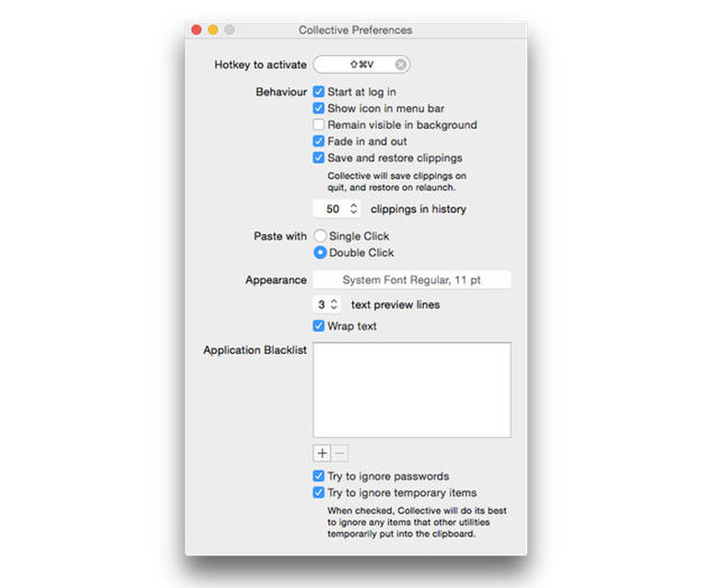
Task: Uncheck the Wrap text checkbox
Action: click(x=319, y=326)
